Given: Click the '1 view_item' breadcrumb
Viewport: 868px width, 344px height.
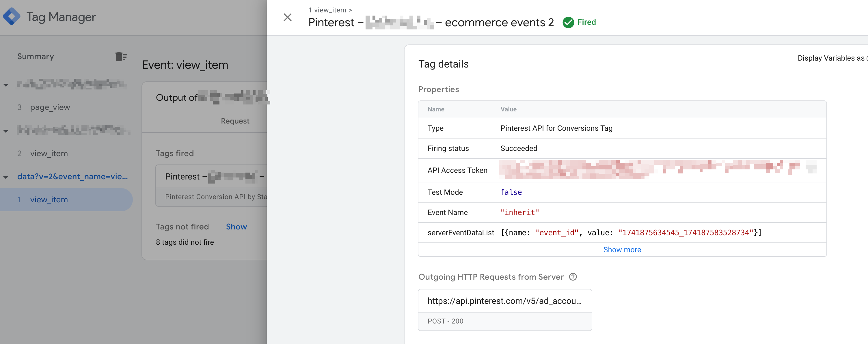Looking at the screenshot, I should [x=327, y=10].
